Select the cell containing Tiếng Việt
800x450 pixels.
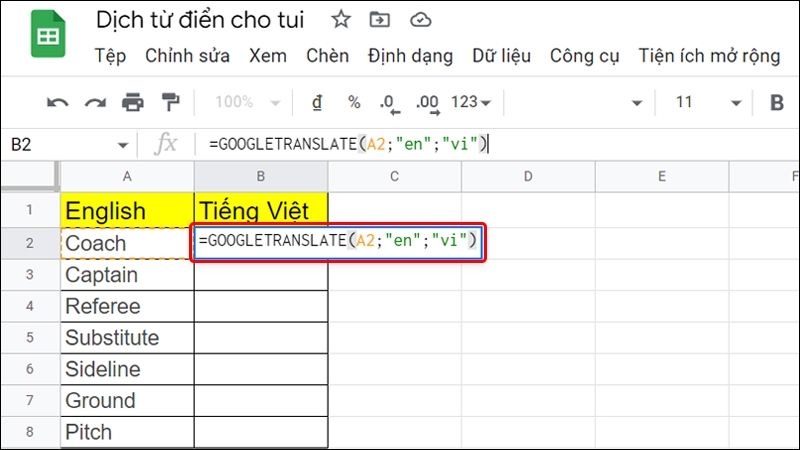261,210
